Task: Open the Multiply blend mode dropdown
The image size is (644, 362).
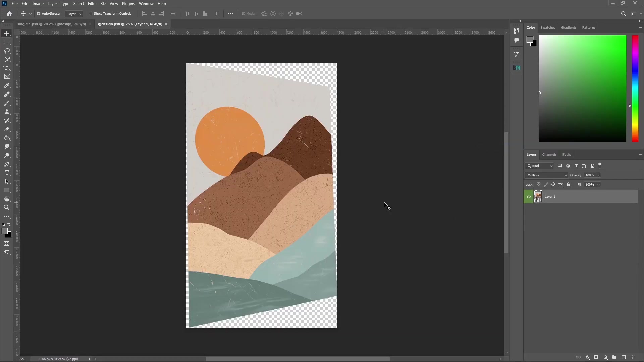Action: click(546, 175)
